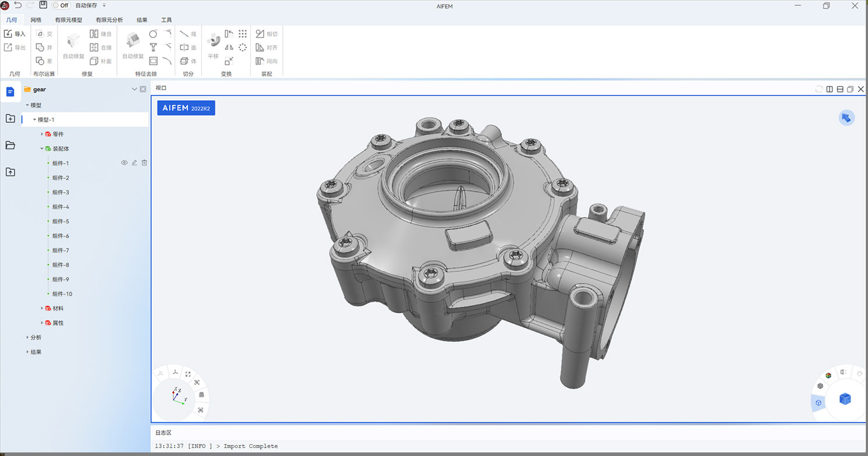
Task: Switch to the 网格 ribbon tab
Action: 36,20
